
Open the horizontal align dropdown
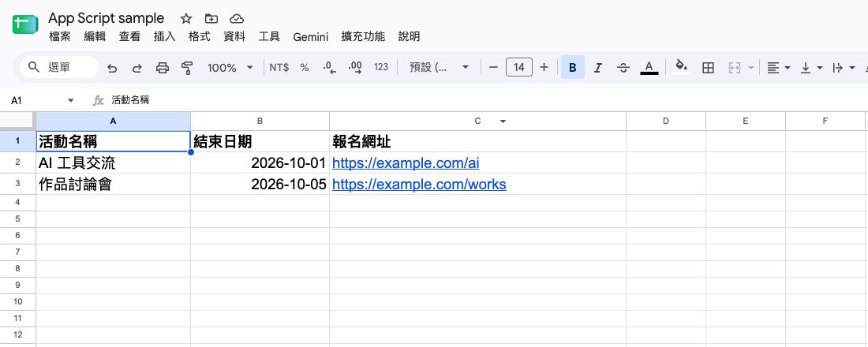(x=778, y=68)
